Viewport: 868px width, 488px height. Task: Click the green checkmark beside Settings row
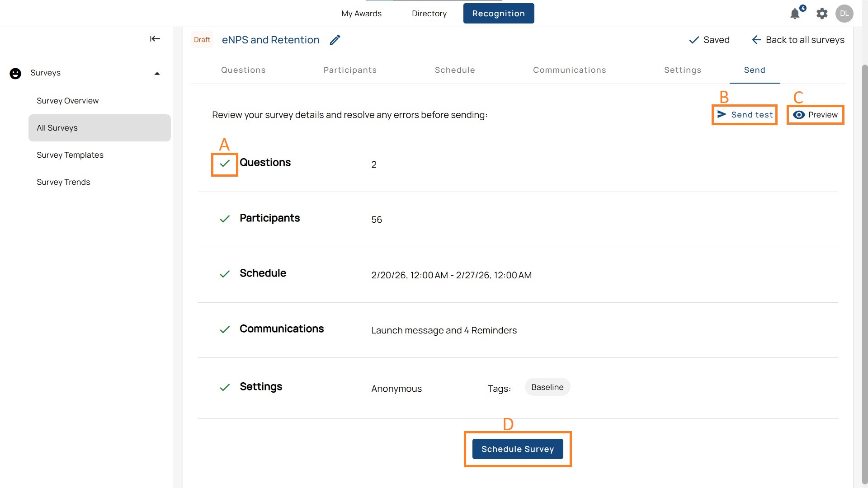(225, 388)
